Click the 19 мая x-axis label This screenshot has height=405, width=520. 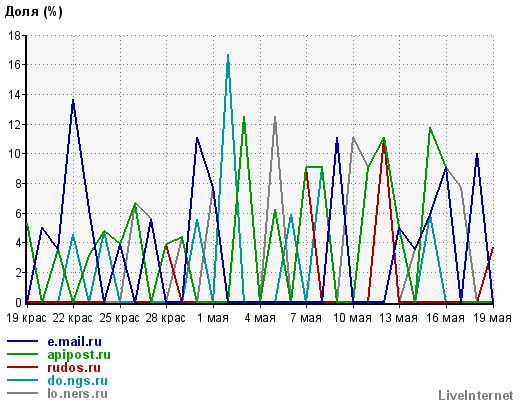click(x=492, y=318)
